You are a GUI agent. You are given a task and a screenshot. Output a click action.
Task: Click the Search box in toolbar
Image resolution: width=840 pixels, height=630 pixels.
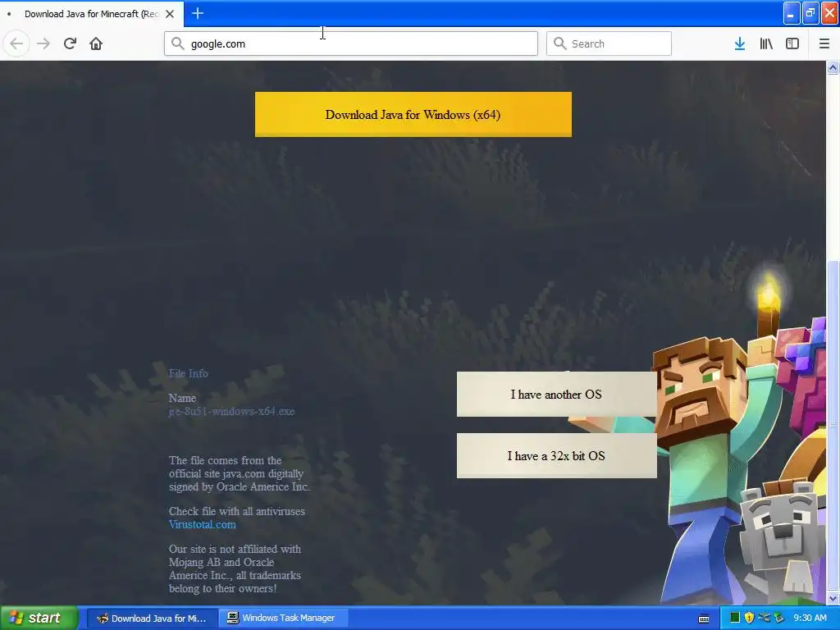coord(609,43)
